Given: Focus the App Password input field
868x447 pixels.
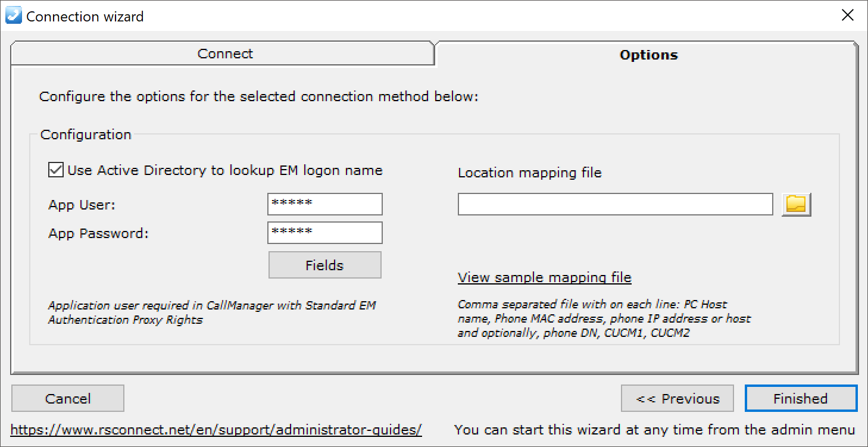Looking at the screenshot, I should (325, 233).
